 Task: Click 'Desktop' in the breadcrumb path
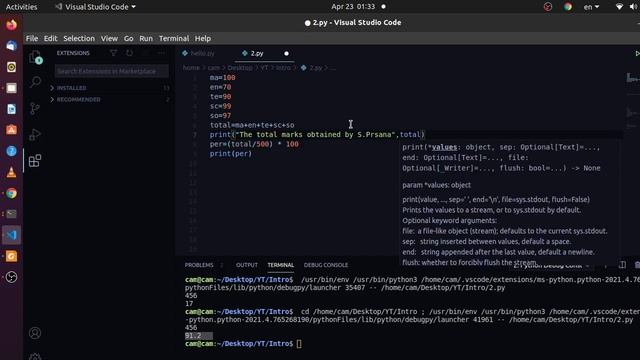click(240, 68)
